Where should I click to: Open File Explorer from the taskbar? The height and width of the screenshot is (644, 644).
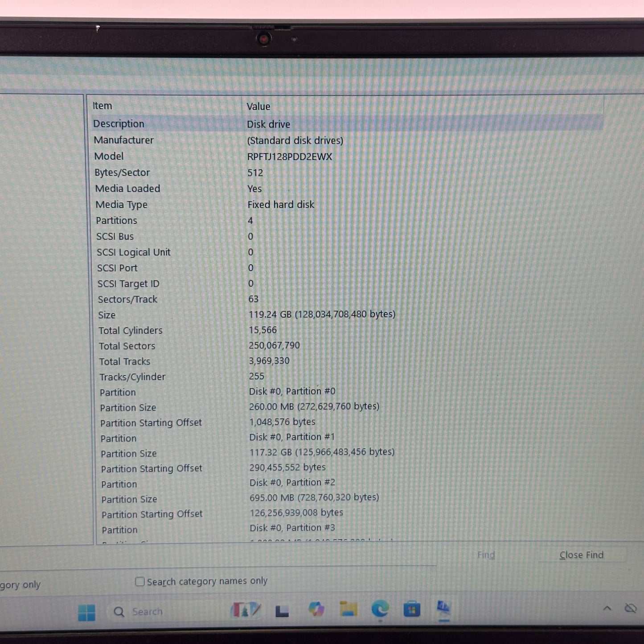point(348,609)
